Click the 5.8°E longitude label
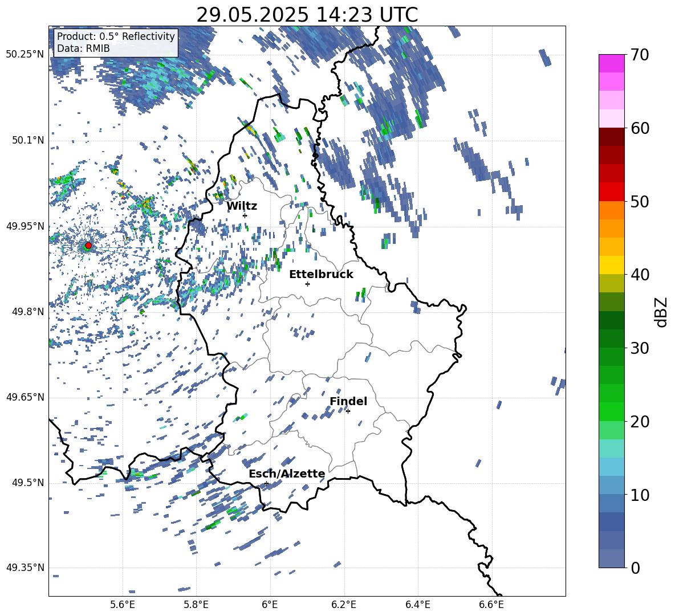The image size is (675, 616). tap(196, 605)
